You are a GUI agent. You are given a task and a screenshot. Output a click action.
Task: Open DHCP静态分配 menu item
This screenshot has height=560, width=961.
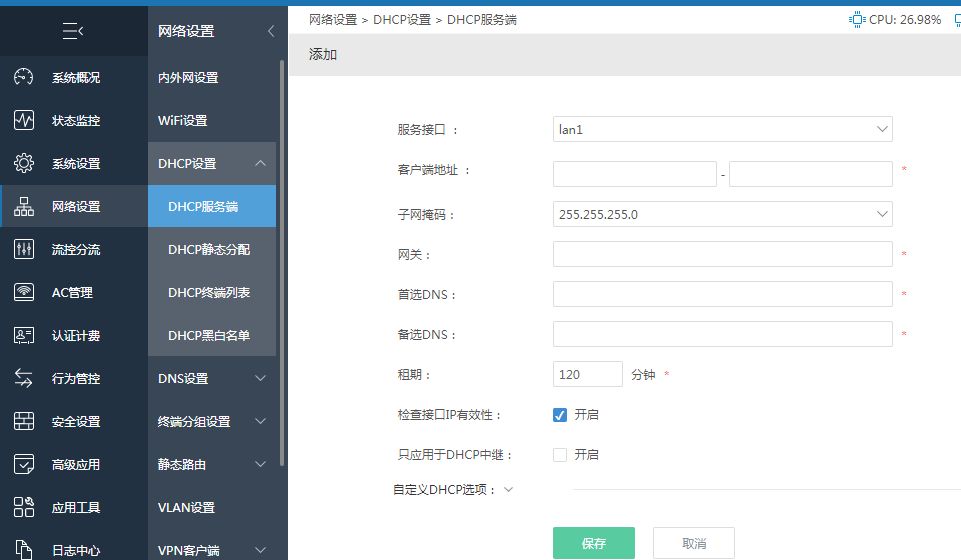click(x=212, y=249)
